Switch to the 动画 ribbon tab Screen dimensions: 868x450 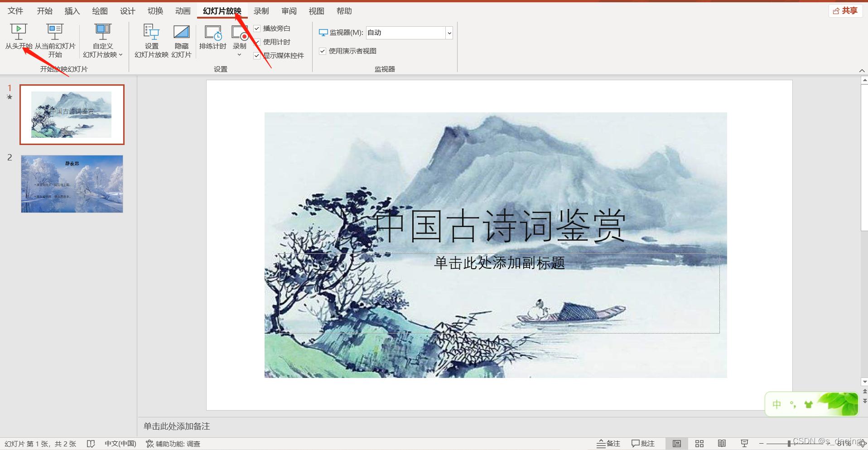[x=182, y=10]
